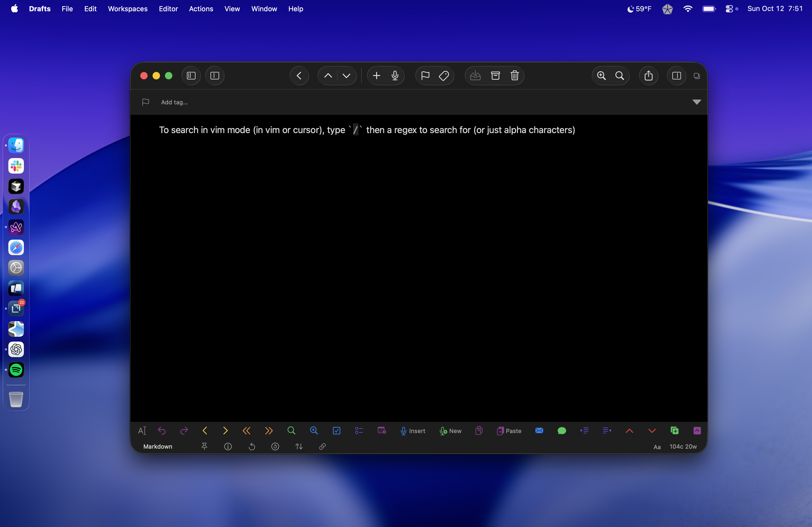Click the Add tag field
Image resolution: width=812 pixels, height=527 pixels.
pos(174,102)
